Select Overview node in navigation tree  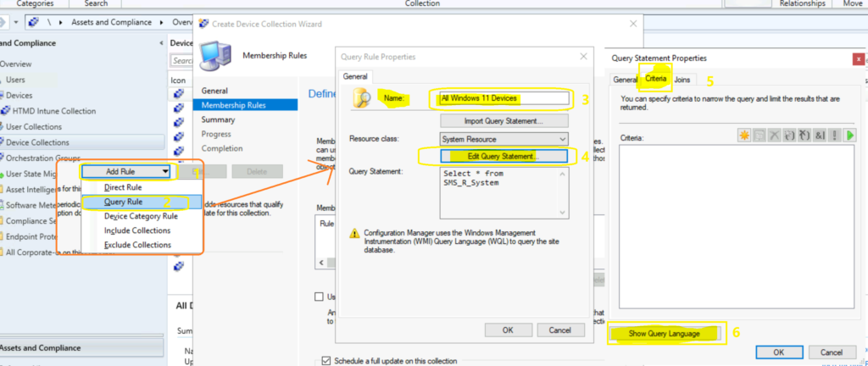15,64
